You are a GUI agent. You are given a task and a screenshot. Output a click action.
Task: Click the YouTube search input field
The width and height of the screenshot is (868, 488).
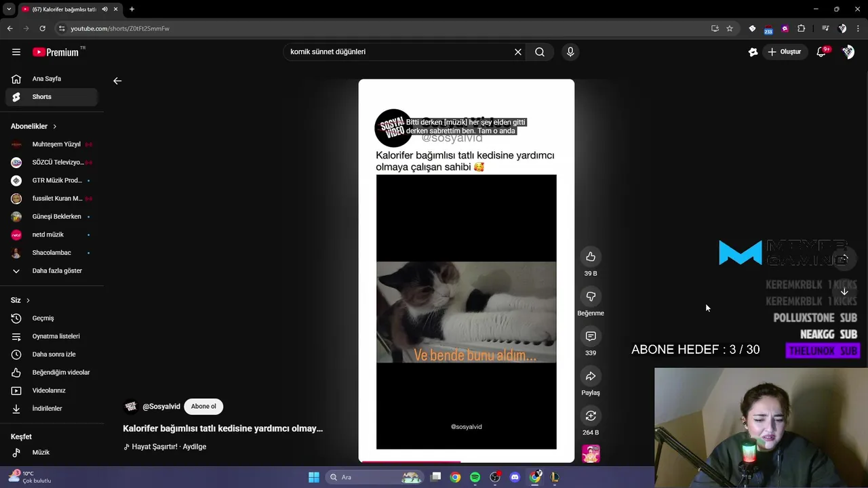(x=400, y=52)
